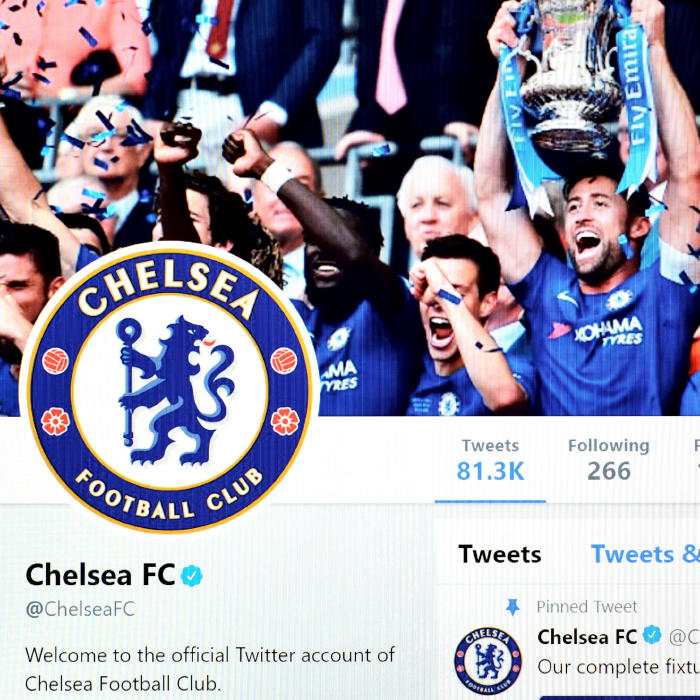
Task: Click the pinned tweet pin icon
Action: pos(512,607)
